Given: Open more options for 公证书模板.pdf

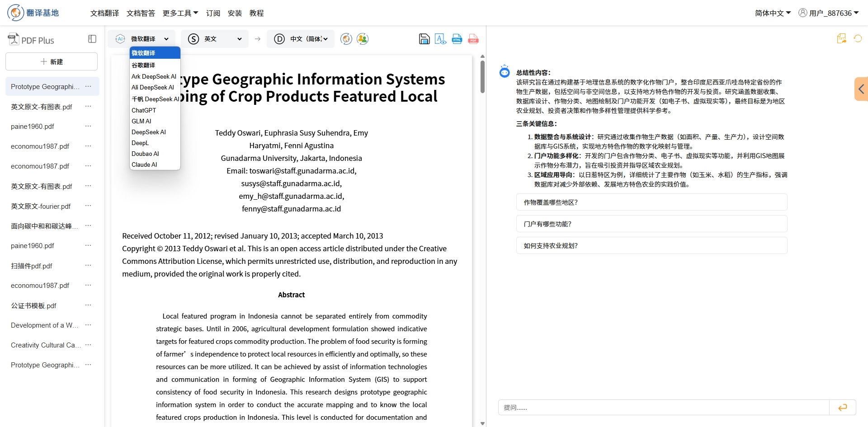Looking at the screenshot, I should (x=88, y=305).
